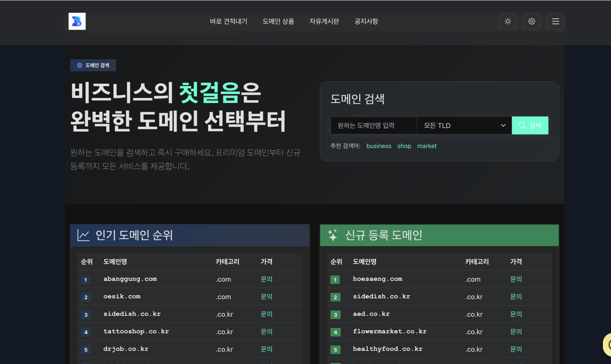Navigate to 공지사항 notices

(x=366, y=21)
